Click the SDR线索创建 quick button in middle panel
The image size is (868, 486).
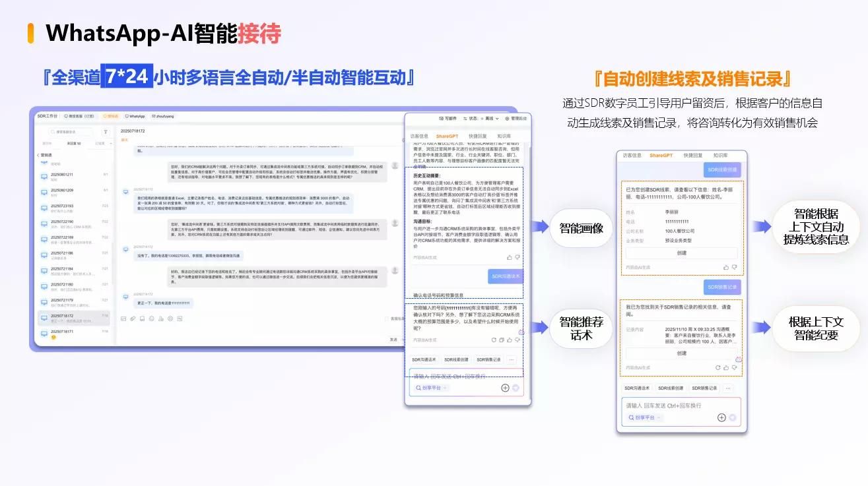click(x=455, y=360)
